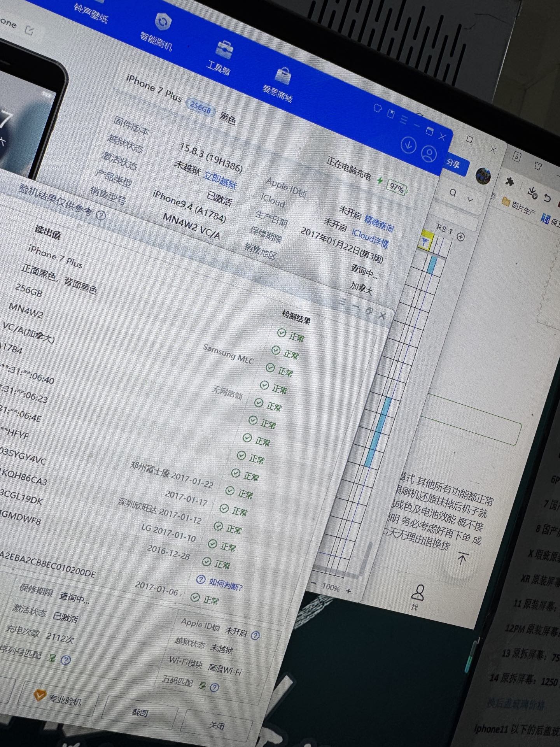This screenshot has width=560, height=747.
Task: Click the feedback bookmark icon in blue title bar
Action: click(391, 114)
